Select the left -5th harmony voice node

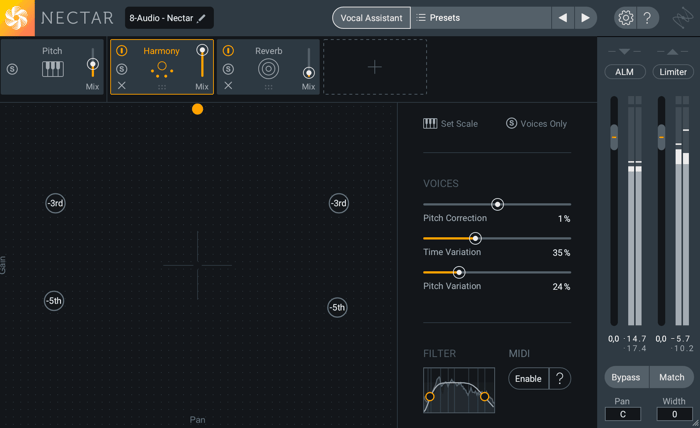point(54,301)
